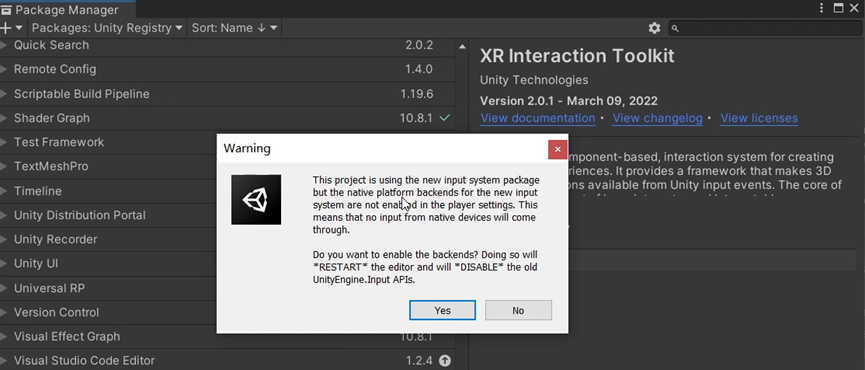The height and width of the screenshot is (370, 865).
Task: Expand the Test Framework package arrow
Action: [x=3, y=142]
